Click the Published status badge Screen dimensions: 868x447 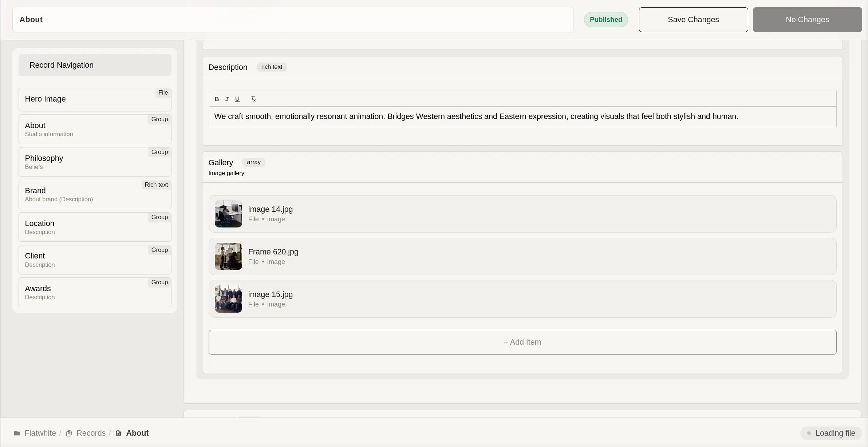pos(606,20)
